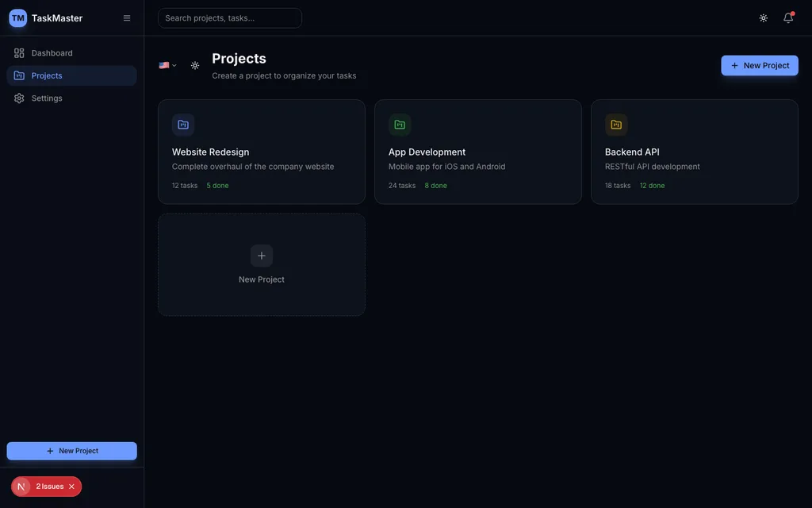Click "18 tasks" on Backend API
The image size is (812, 508).
[x=618, y=186]
